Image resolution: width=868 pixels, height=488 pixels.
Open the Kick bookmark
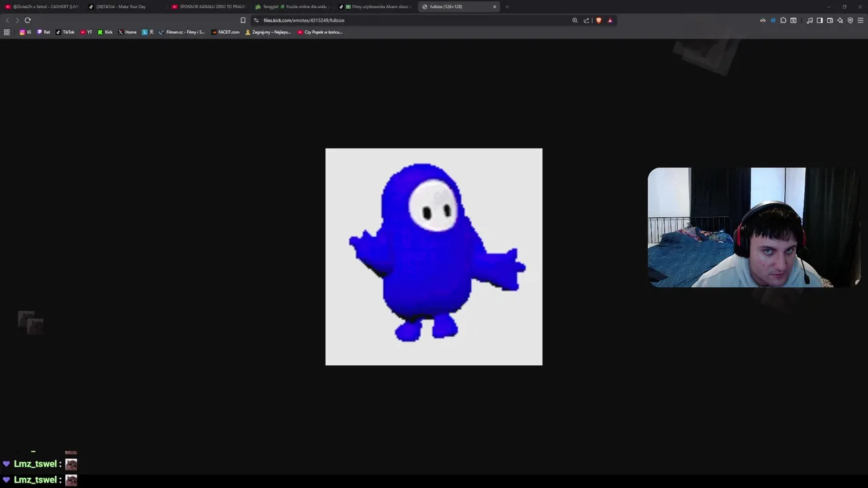coord(105,32)
